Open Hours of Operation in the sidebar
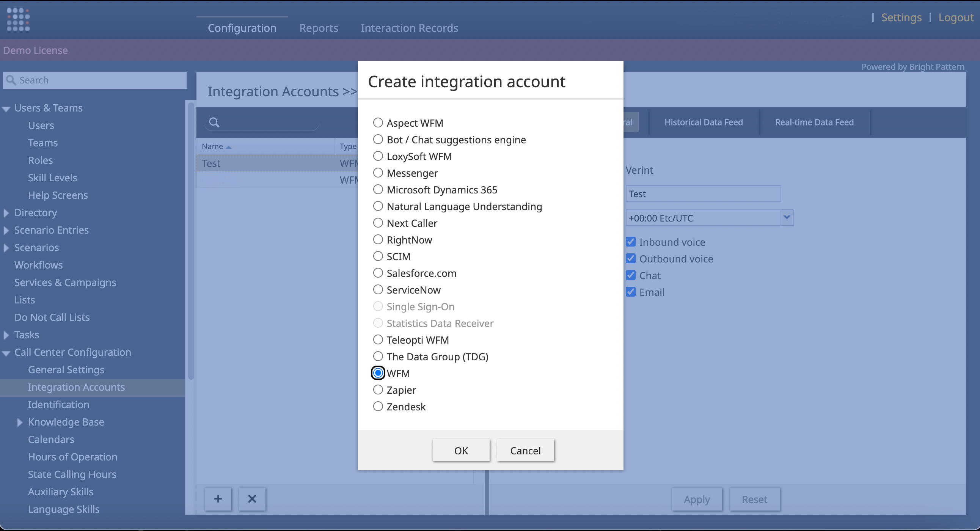This screenshot has height=531, width=980. point(73,457)
